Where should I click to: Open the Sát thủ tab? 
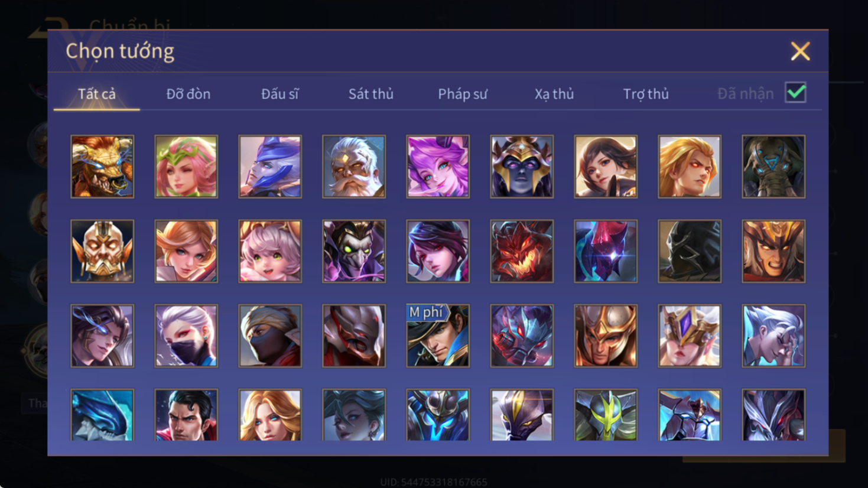point(370,94)
